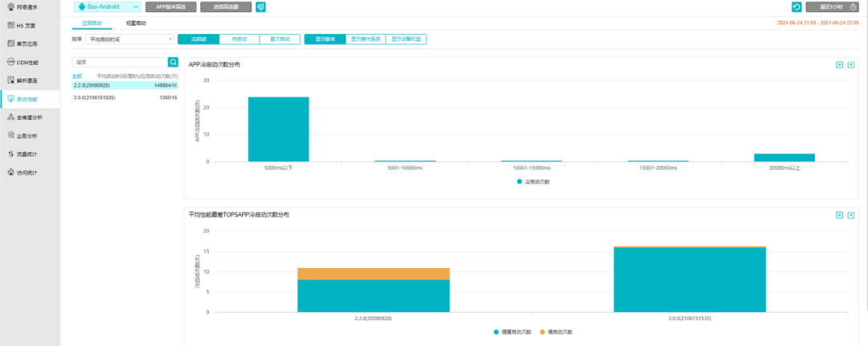Download the TOP5 APP cold start chart
The width and height of the screenshot is (868, 346).
[851, 215]
